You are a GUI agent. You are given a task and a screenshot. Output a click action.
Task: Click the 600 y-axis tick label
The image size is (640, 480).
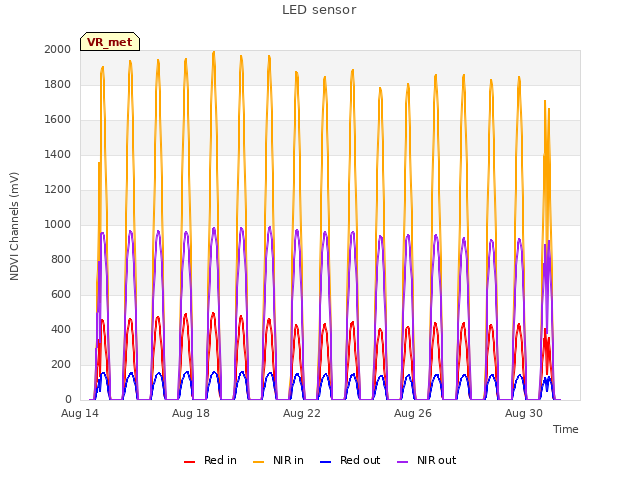[x=61, y=294]
